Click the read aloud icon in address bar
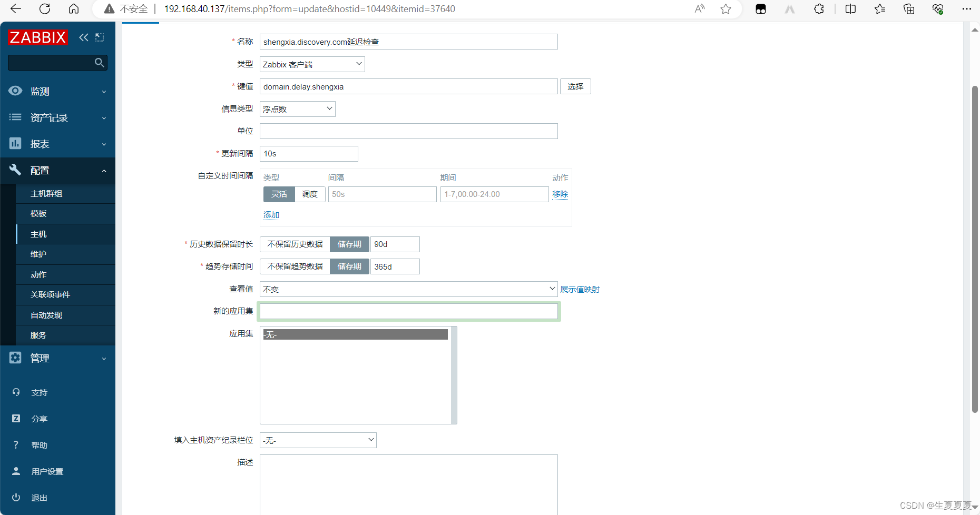Screen dimensions: 980x515 pyautogui.click(x=700, y=8)
